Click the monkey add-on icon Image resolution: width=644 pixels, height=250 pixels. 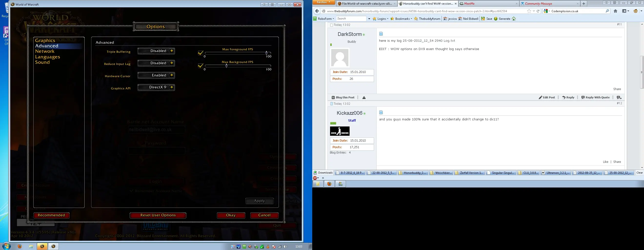[x=635, y=11]
